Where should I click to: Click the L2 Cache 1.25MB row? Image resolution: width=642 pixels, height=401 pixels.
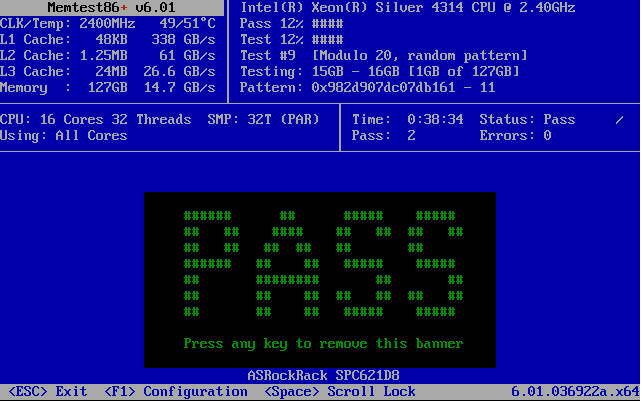108,56
